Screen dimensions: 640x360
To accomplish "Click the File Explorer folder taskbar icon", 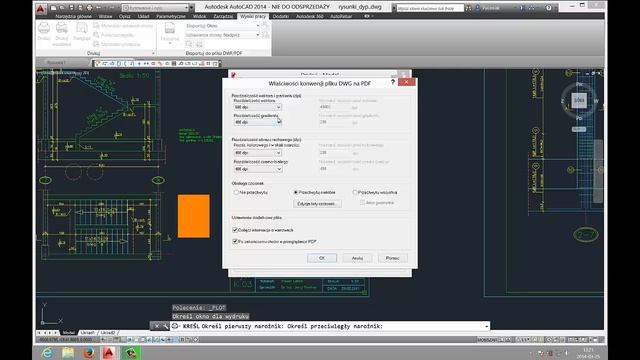I will pos(68,353).
